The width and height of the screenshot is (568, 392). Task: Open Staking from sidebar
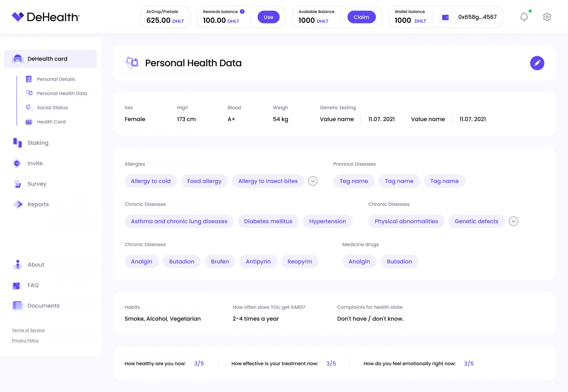coord(38,143)
